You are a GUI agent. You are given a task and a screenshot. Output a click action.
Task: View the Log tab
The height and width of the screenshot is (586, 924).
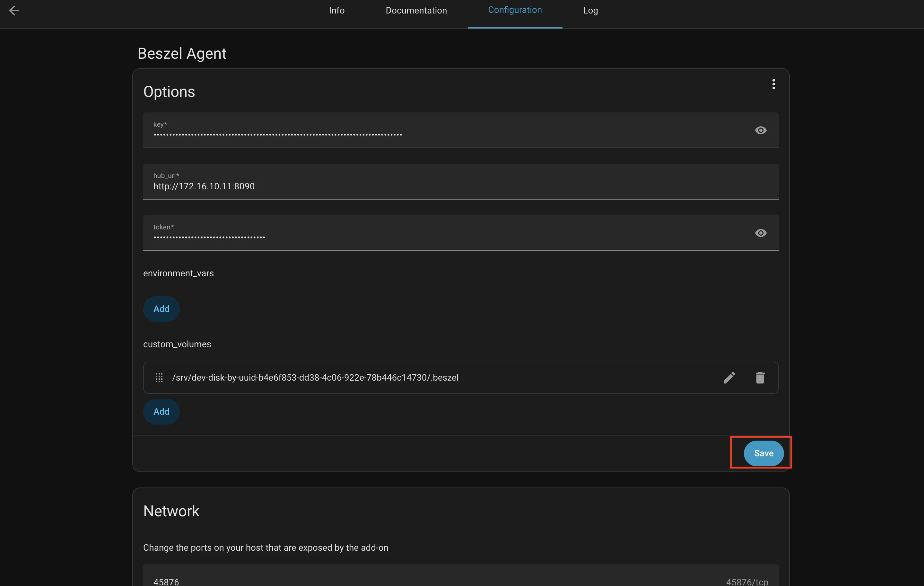590,10
